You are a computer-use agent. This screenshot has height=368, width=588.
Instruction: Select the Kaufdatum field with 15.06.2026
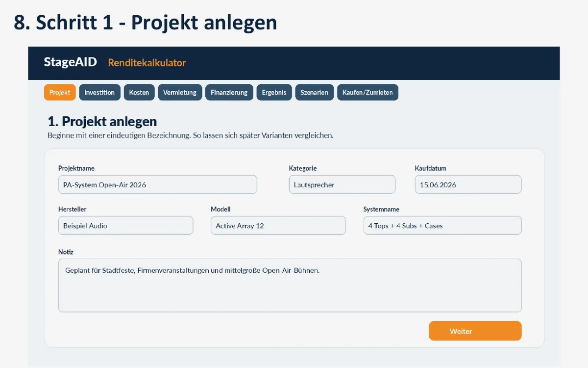point(468,184)
